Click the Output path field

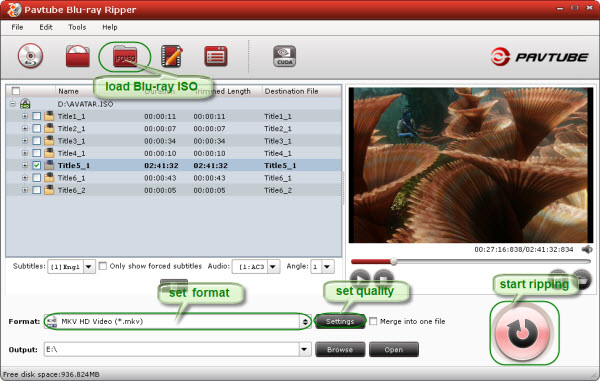pyautogui.click(x=172, y=349)
